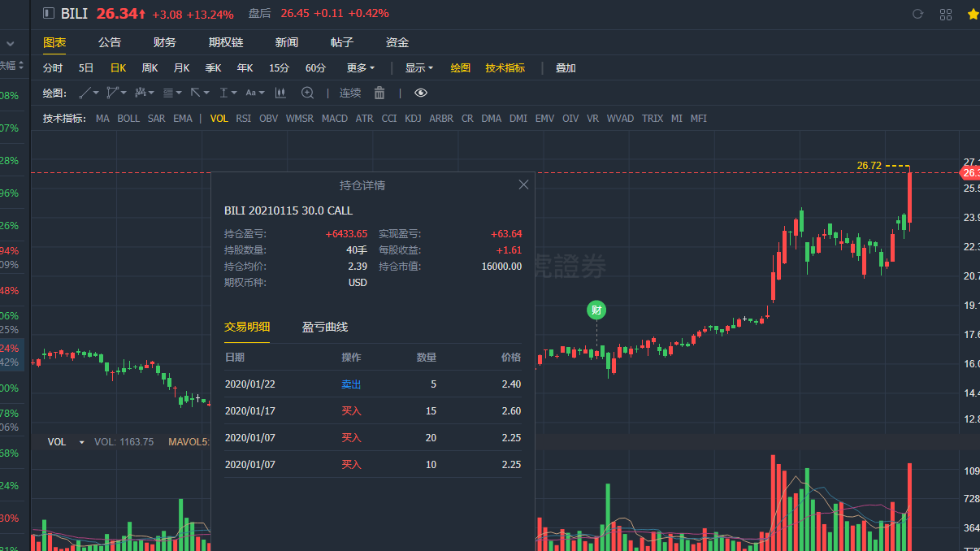Select the 60分 timeframe

click(x=315, y=68)
